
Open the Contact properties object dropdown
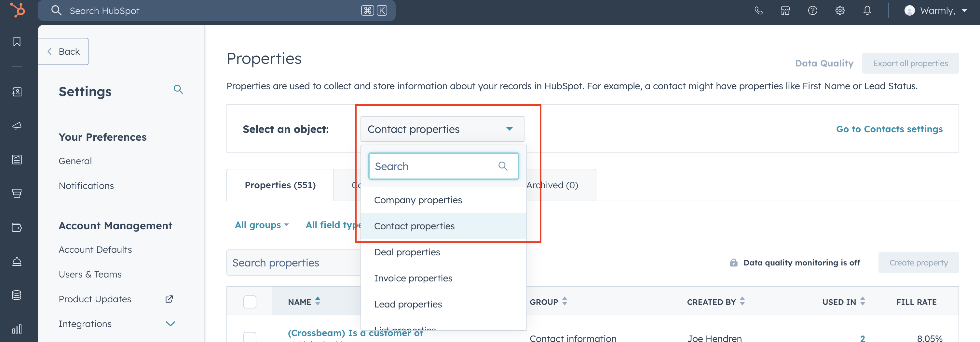point(442,129)
